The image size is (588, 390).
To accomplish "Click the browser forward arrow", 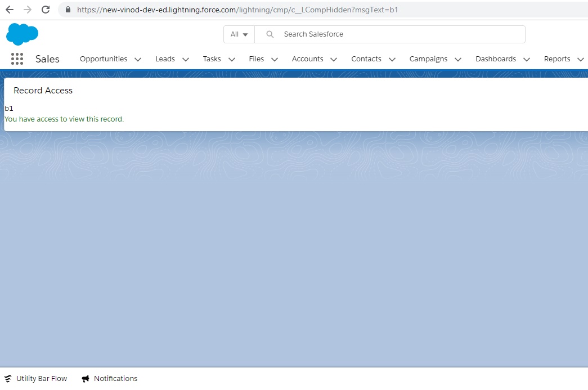I will click(28, 10).
